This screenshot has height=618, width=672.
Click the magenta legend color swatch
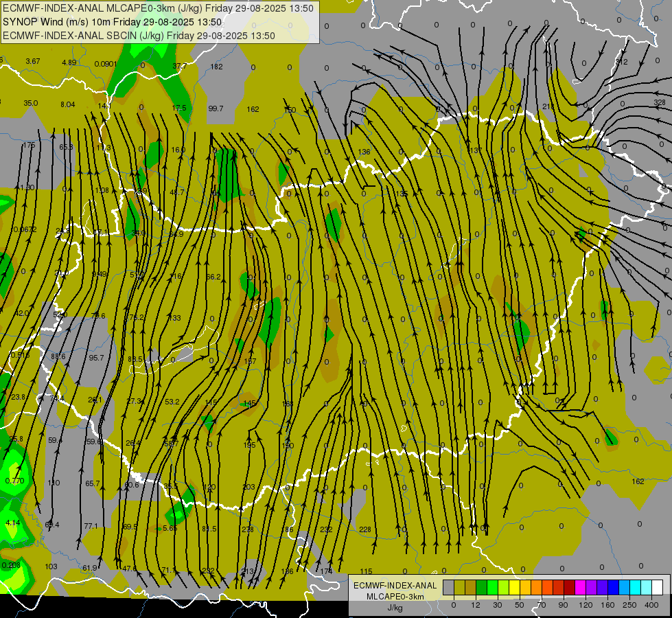pos(580,587)
